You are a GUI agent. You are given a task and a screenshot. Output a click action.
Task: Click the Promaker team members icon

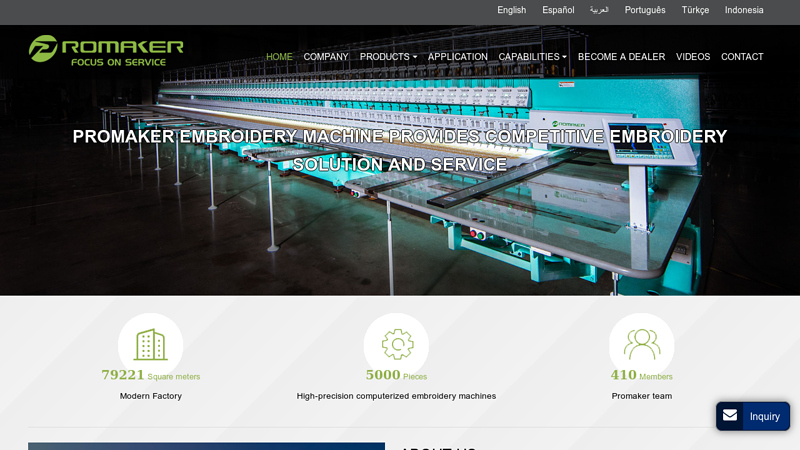pyautogui.click(x=642, y=345)
